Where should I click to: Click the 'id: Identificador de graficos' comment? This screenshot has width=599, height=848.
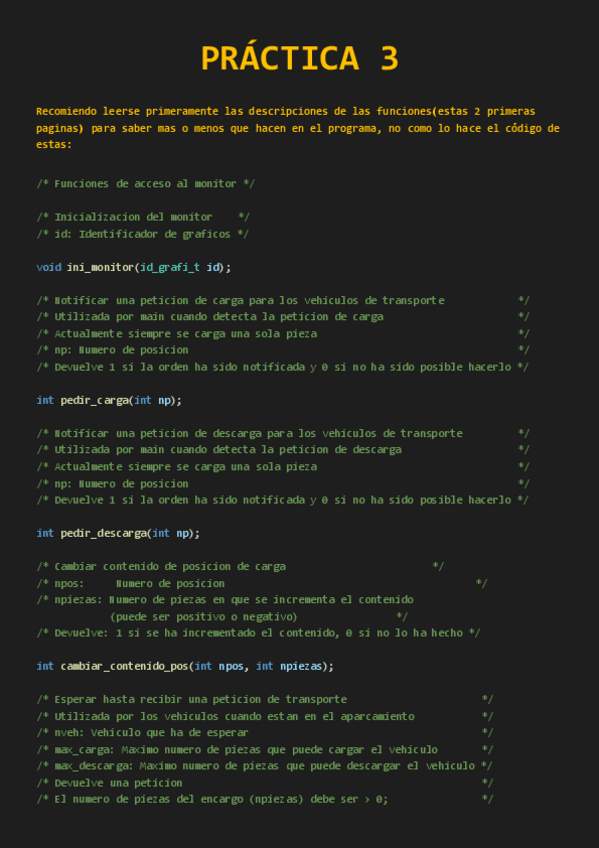pos(143,234)
